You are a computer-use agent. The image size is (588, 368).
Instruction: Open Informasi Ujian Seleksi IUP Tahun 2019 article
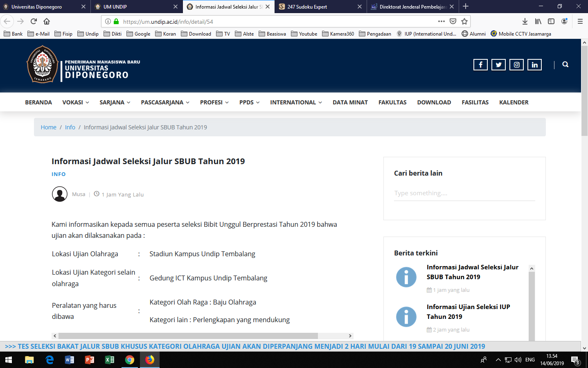[468, 312]
